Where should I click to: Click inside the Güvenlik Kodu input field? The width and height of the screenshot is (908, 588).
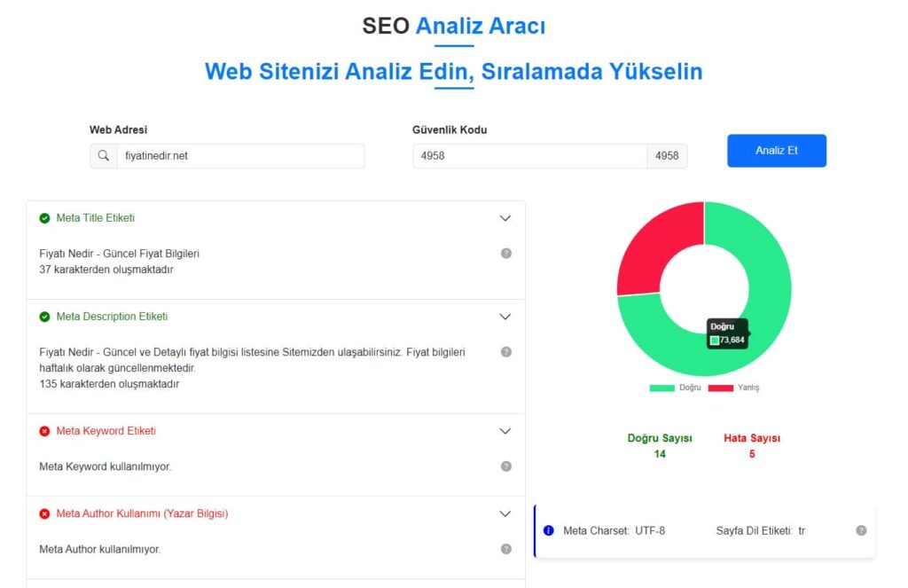(x=523, y=155)
